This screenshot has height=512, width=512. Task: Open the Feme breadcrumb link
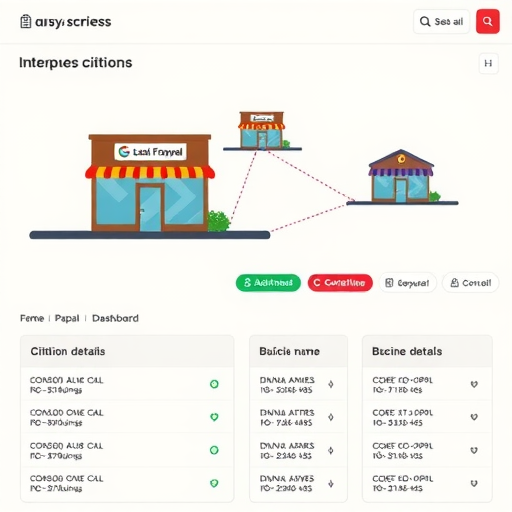32,318
